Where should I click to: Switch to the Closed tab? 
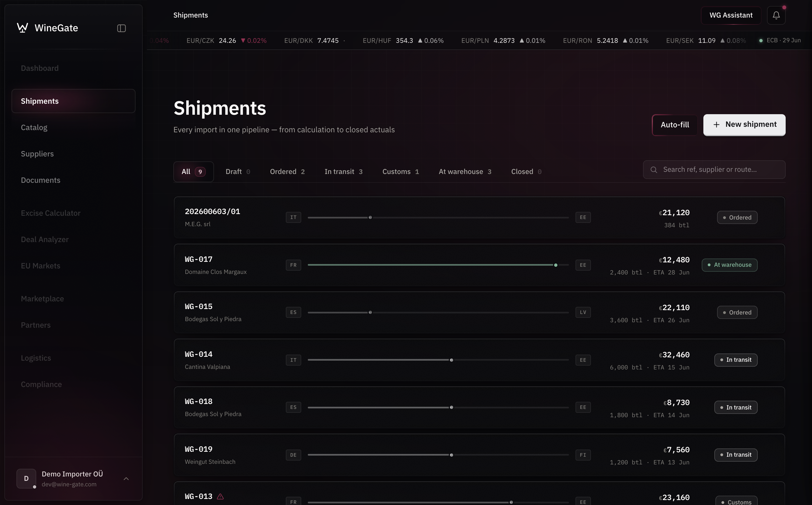point(526,172)
